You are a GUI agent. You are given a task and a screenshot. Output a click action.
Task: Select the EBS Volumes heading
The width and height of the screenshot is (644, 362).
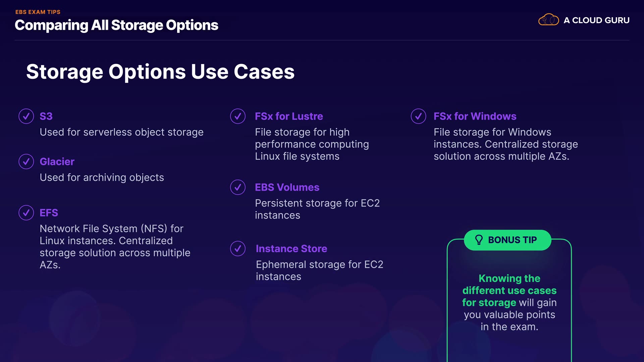[x=287, y=187]
